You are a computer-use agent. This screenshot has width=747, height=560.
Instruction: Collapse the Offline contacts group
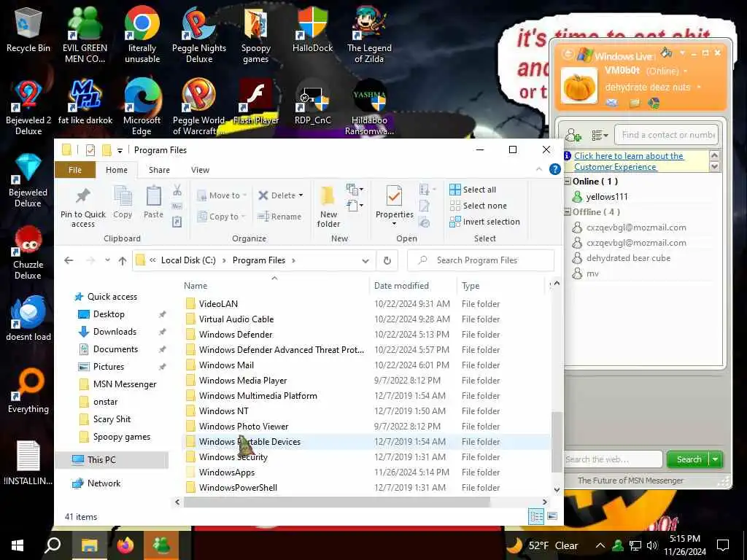pos(568,212)
